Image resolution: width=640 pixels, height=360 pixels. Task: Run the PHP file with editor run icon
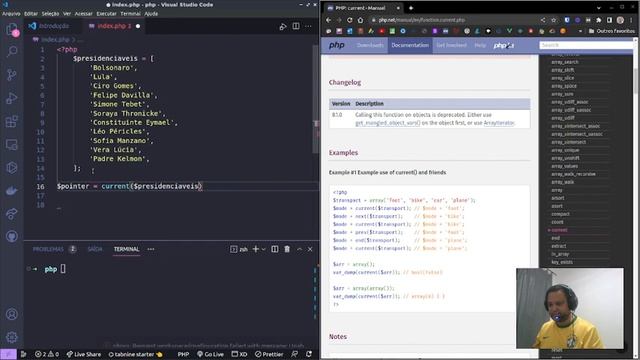pos(283,27)
